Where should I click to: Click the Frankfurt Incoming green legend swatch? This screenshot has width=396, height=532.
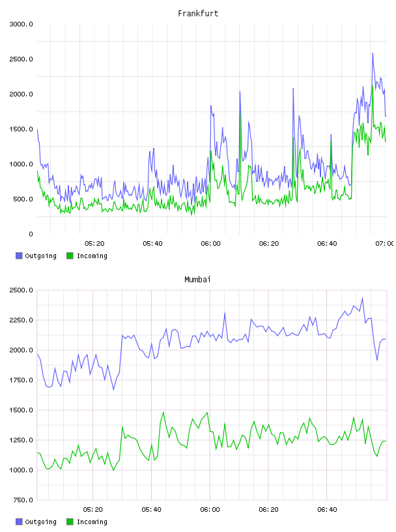click(70, 256)
